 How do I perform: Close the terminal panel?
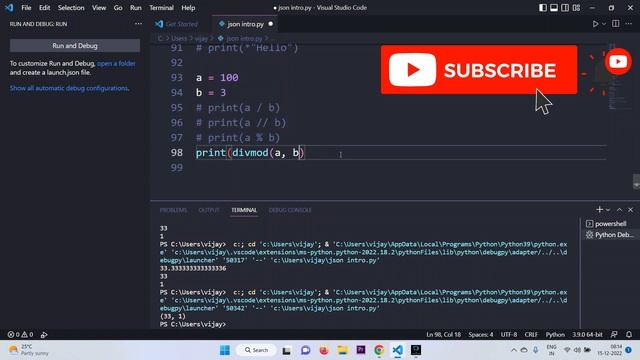(x=630, y=209)
